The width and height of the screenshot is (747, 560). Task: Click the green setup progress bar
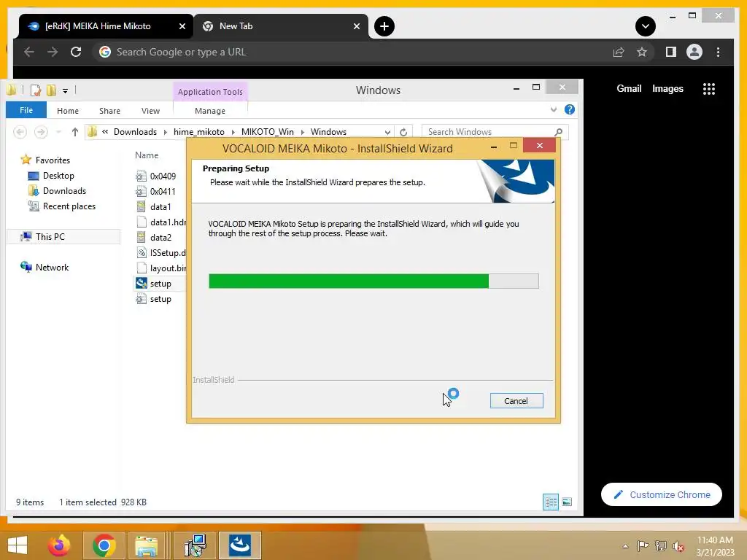tap(373, 281)
